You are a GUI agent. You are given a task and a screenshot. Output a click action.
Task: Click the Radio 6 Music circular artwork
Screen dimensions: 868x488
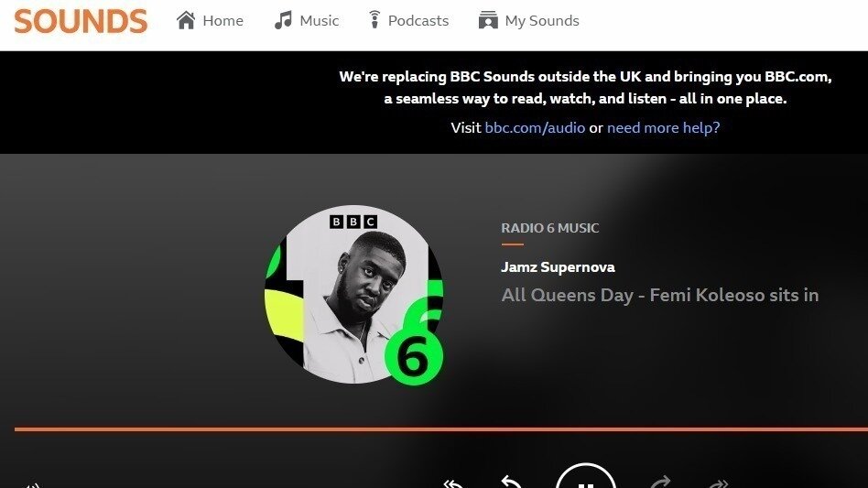(353, 295)
